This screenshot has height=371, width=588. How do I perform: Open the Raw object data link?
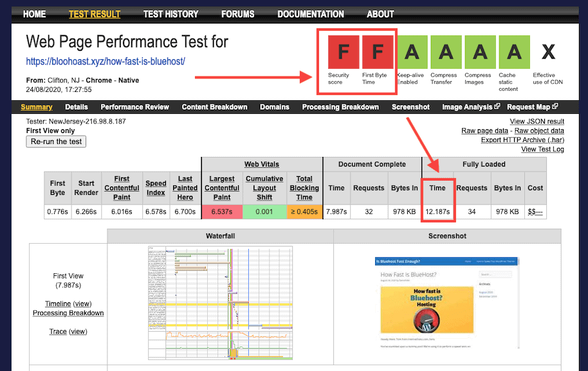pos(539,131)
